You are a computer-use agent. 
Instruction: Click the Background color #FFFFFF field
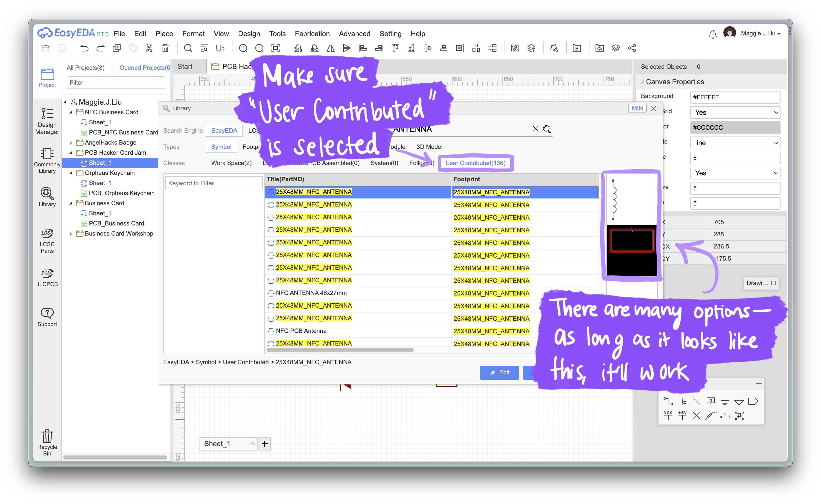click(735, 97)
